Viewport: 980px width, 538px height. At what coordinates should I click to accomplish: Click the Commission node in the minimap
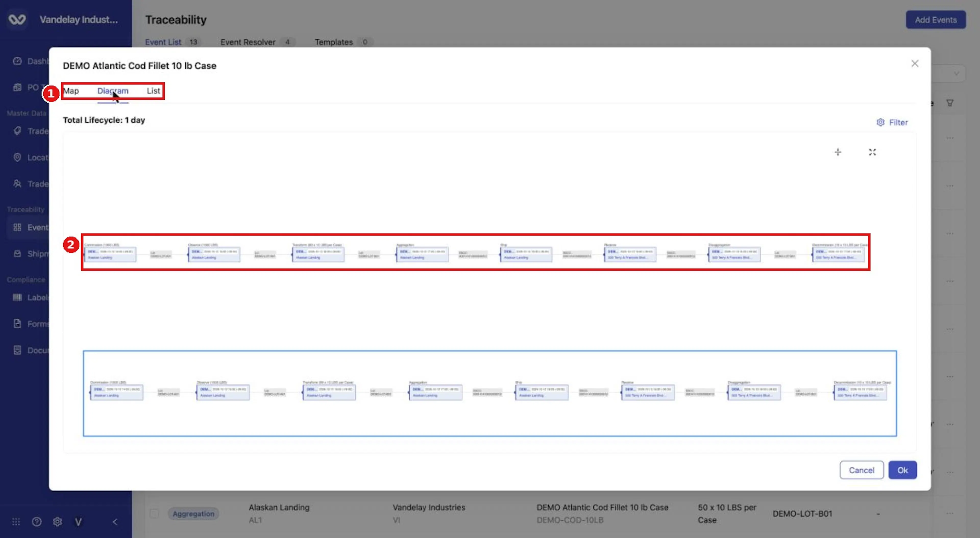click(117, 392)
